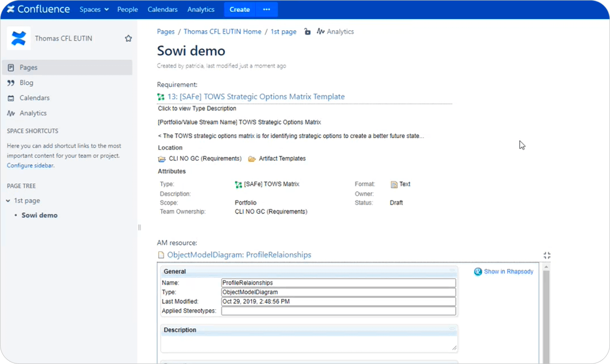The image size is (610, 364).
Task: Click the requirement icon before item 13
Action: tap(161, 97)
